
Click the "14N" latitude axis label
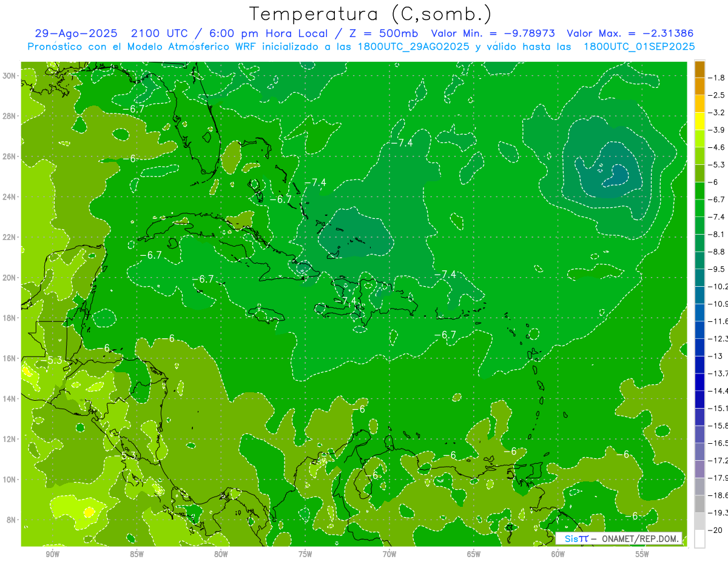(9, 399)
